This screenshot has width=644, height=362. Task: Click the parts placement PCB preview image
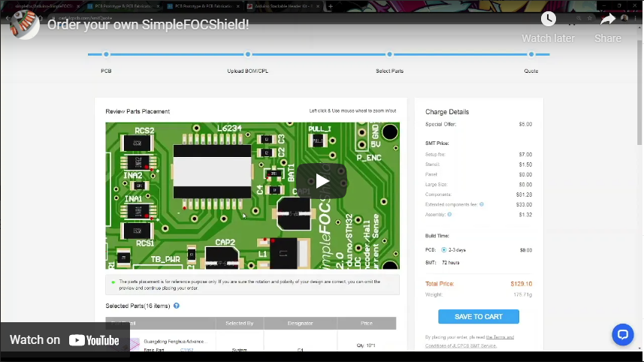[252, 196]
